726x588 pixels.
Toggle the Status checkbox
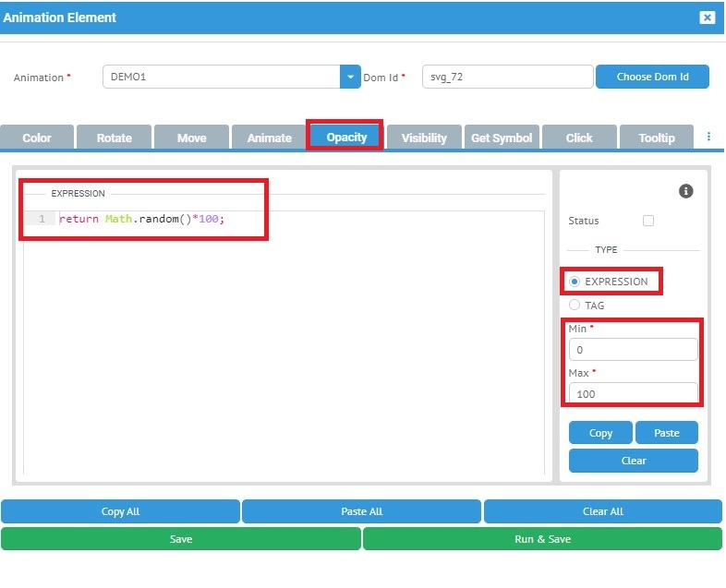[x=647, y=221]
